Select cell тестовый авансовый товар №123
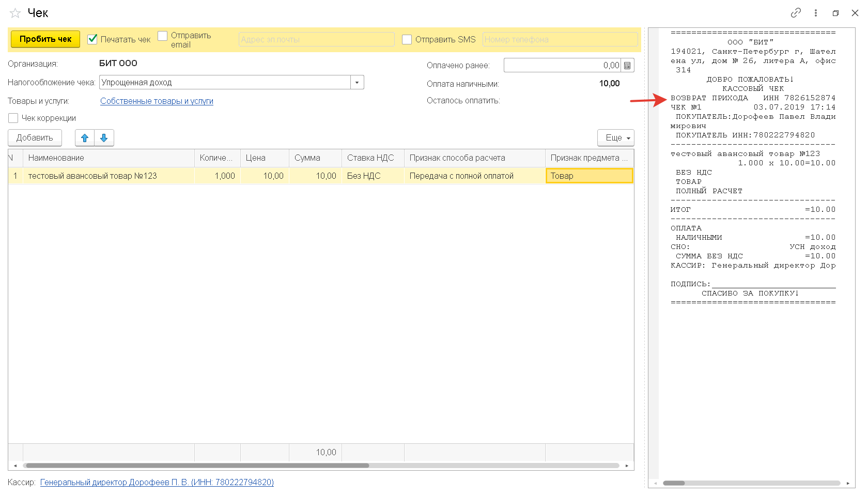This screenshot has width=868, height=496. click(x=109, y=176)
